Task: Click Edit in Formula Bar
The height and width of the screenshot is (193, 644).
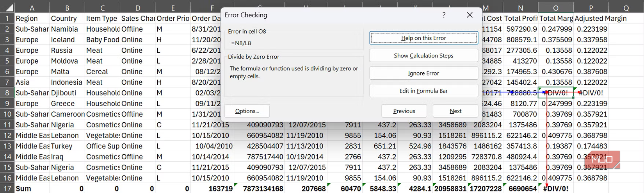Action: tap(423, 91)
